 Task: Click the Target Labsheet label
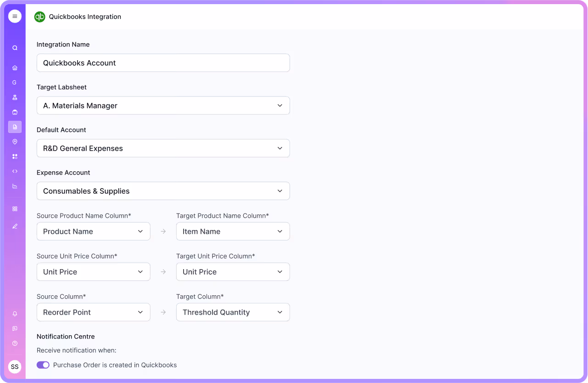(62, 87)
